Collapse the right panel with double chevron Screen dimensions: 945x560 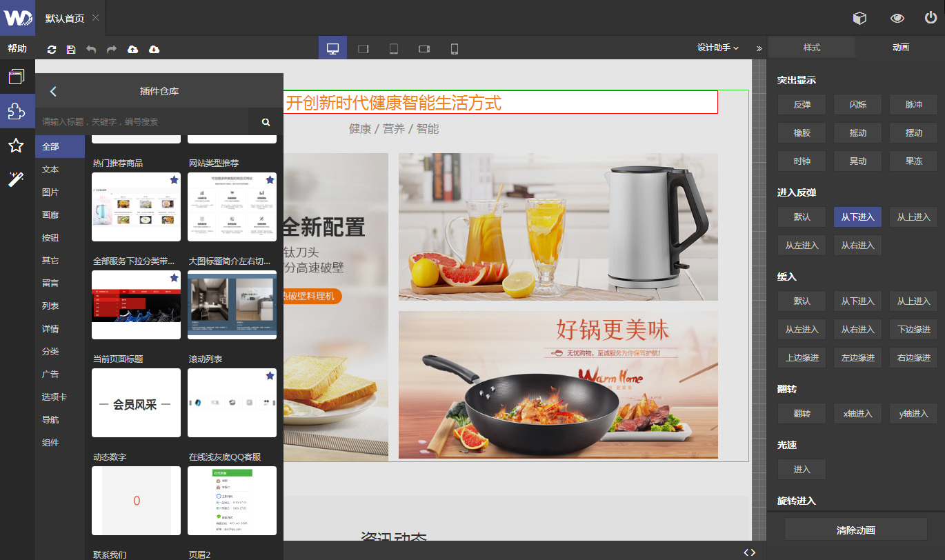coord(759,48)
